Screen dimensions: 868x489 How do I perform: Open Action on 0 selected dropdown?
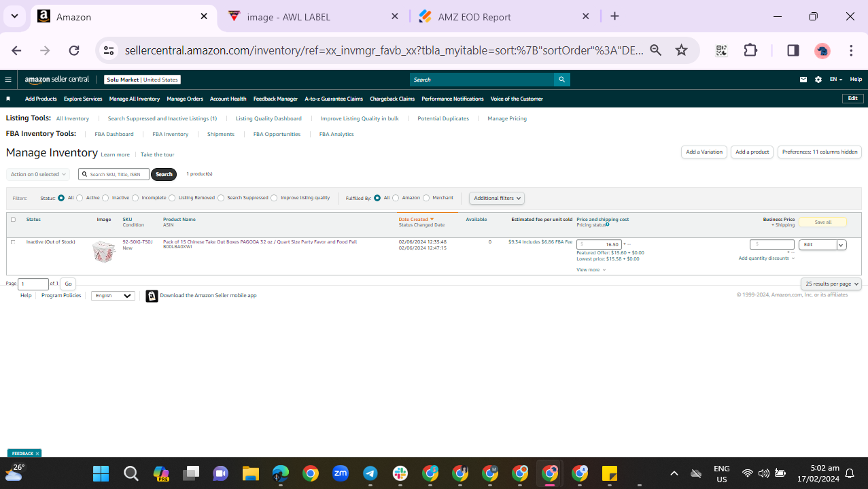point(38,175)
